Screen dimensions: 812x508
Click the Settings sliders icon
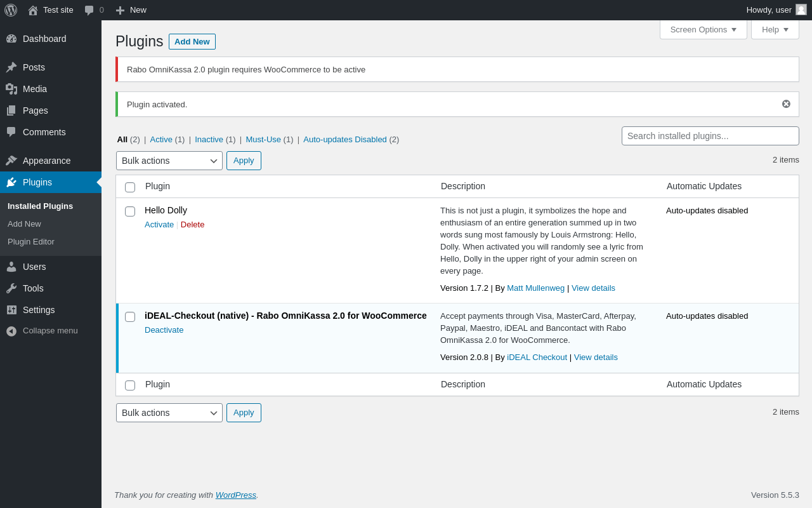pyautogui.click(x=11, y=310)
